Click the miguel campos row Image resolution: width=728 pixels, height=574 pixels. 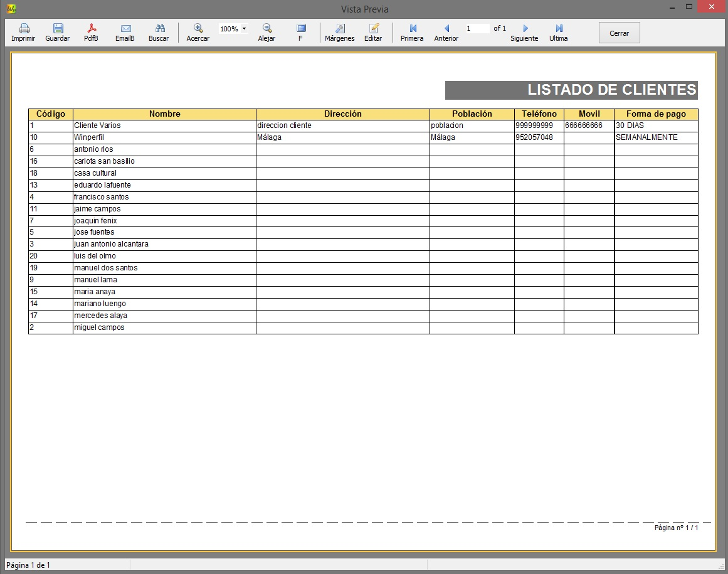point(363,328)
